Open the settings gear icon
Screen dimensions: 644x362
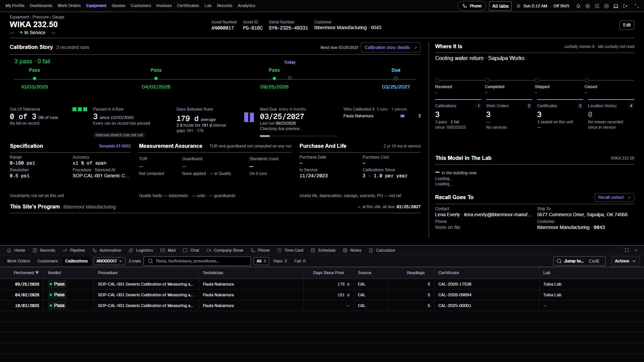point(606,6)
